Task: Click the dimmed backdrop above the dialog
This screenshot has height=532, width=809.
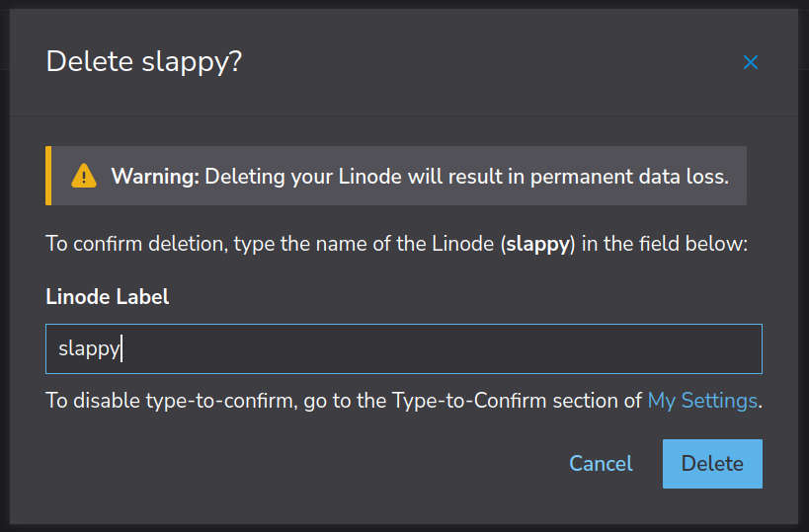Action: coord(395,4)
